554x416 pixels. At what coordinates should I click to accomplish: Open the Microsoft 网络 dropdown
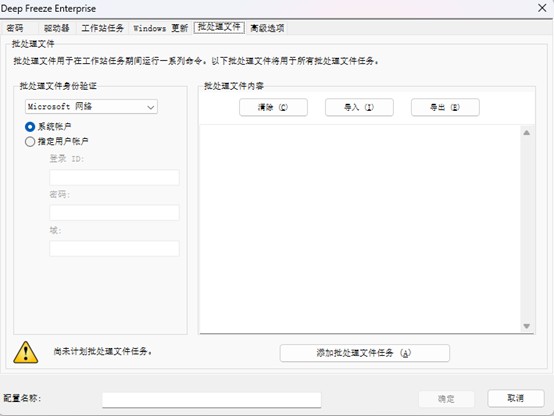[91, 107]
